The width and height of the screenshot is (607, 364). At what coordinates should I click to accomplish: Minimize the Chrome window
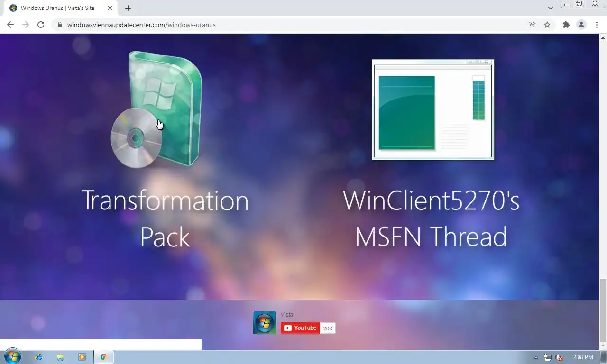click(x=567, y=4)
